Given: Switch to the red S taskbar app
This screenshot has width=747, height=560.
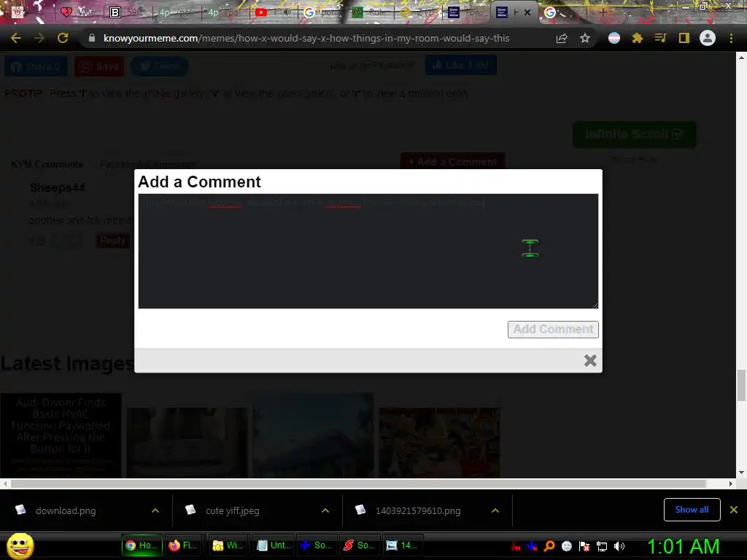Looking at the screenshot, I should (x=359, y=545).
